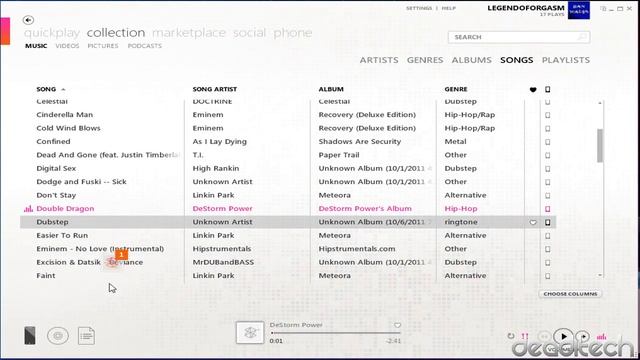Click the album Shadows Are Security

(x=360, y=142)
